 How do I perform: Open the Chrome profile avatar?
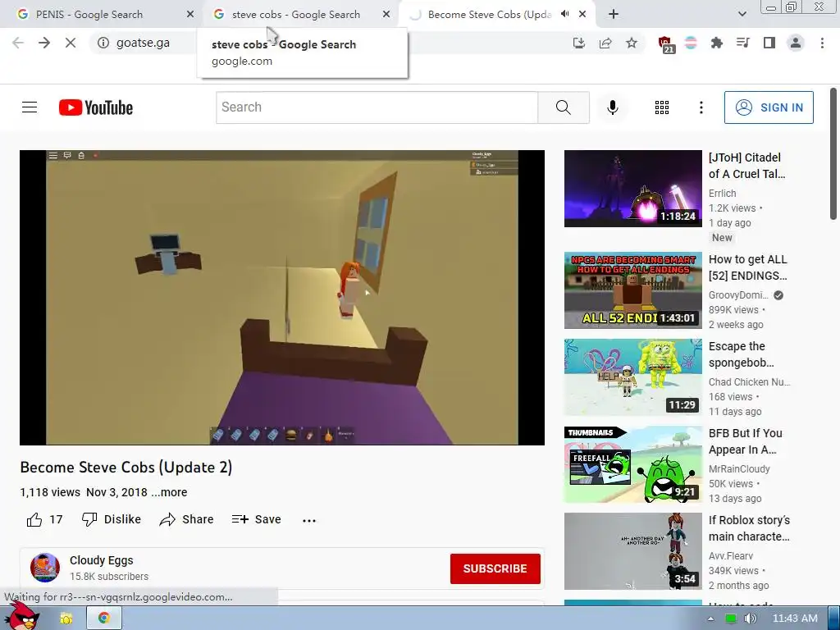tap(796, 43)
